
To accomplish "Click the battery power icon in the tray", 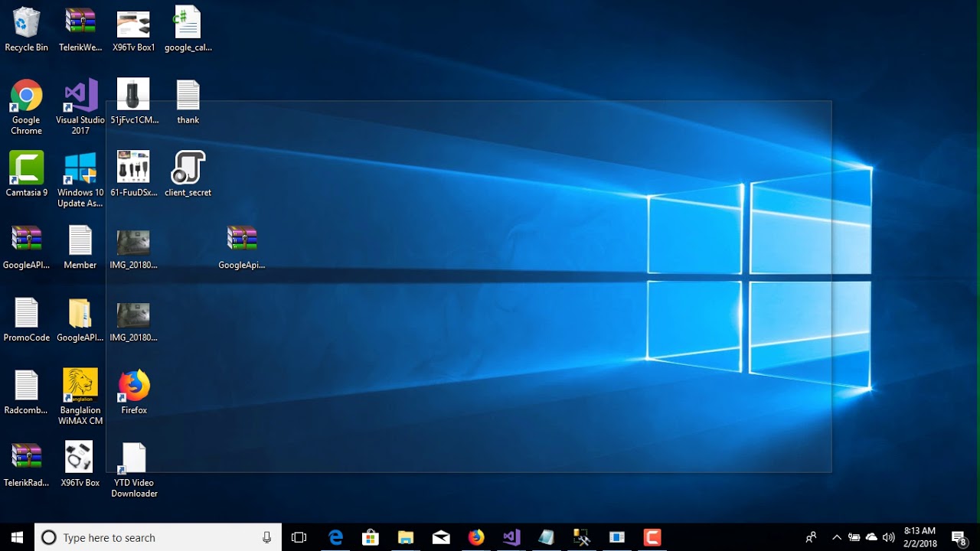I will pyautogui.click(x=854, y=537).
